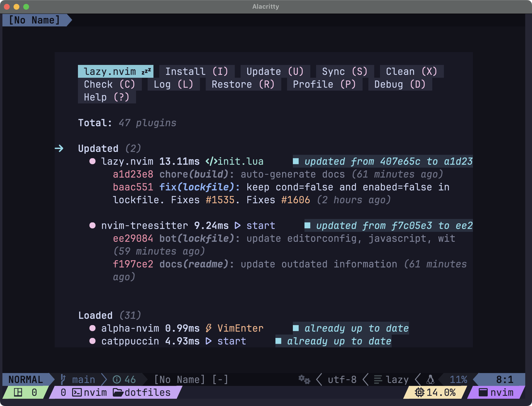Run Clean (X) command
Screen dimensions: 532x406
coord(412,71)
